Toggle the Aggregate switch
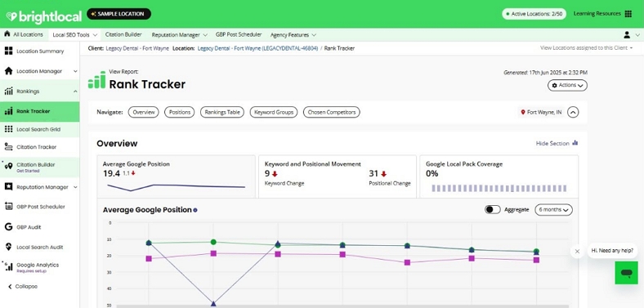This screenshot has width=644, height=308. point(493,209)
